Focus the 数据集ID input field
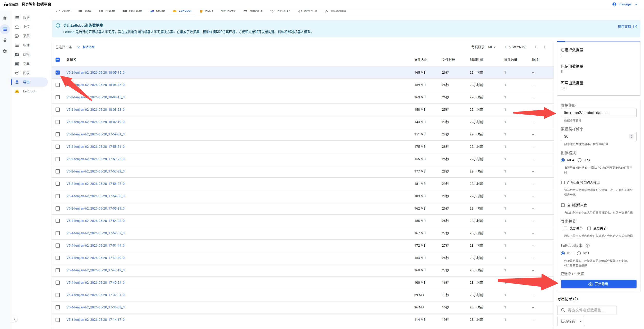Screen dimensions: 644x329 [599, 113]
